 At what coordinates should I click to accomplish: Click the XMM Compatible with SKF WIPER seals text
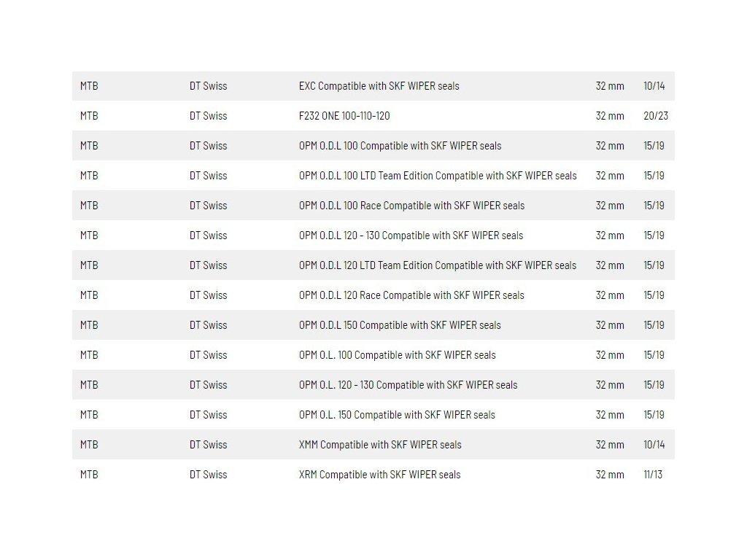380,445
